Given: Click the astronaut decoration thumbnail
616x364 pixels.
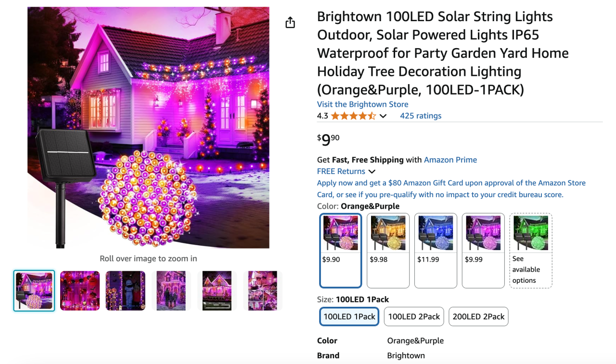Looking at the screenshot, I should (125, 290).
